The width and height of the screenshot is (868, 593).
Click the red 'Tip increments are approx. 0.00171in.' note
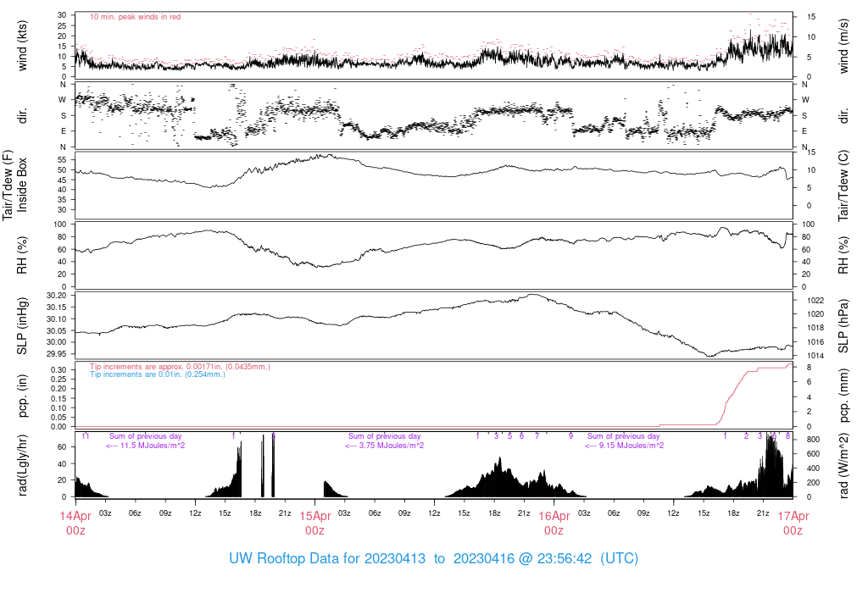pyautogui.click(x=180, y=367)
